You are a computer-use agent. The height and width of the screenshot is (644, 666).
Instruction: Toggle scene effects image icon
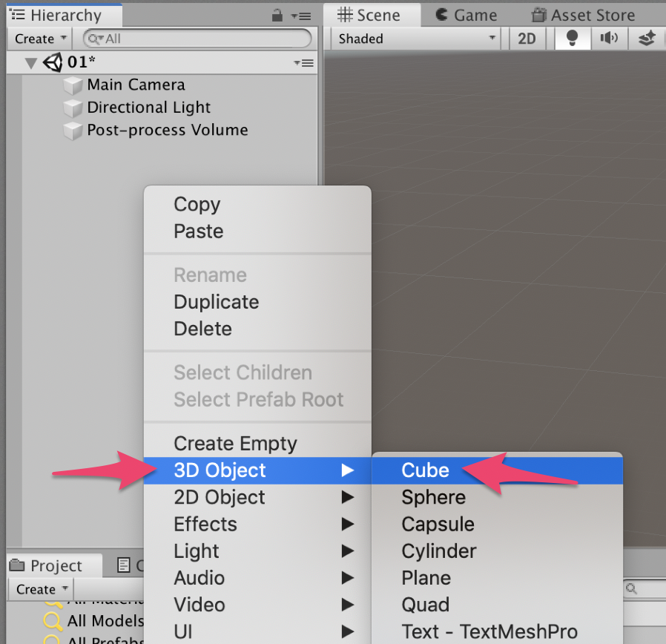[647, 39]
